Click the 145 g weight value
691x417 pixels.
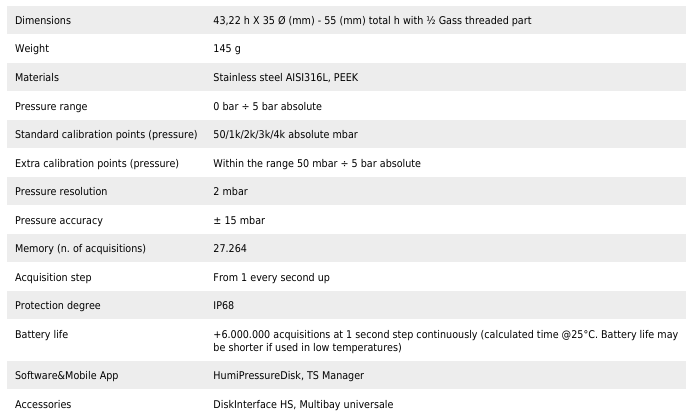(x=229, y=49)
